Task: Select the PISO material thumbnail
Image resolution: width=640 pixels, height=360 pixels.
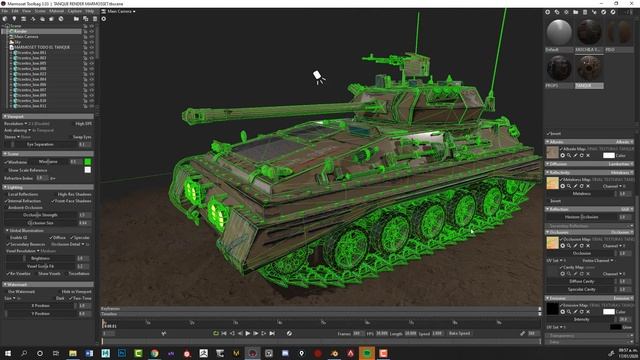Action: [x=619, y=32]
